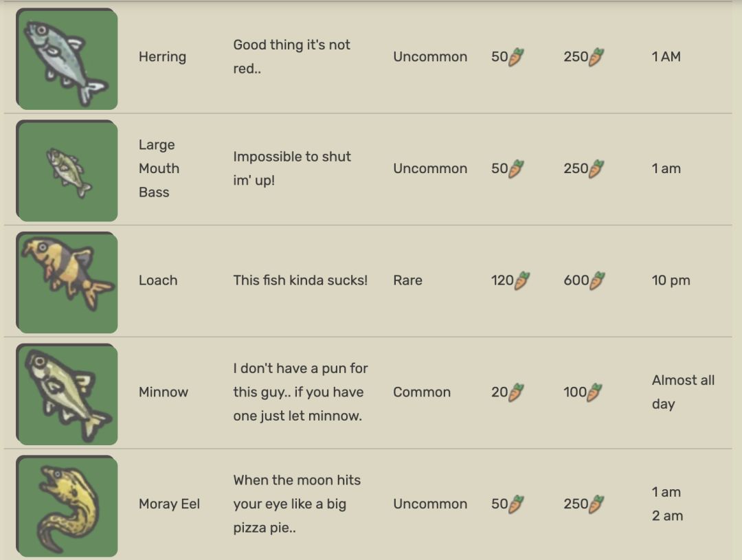Click carrot icon beside Herring's 50 price
This screenshot has height=560, width=742.
pyautogui.click(x=516, y=57)
